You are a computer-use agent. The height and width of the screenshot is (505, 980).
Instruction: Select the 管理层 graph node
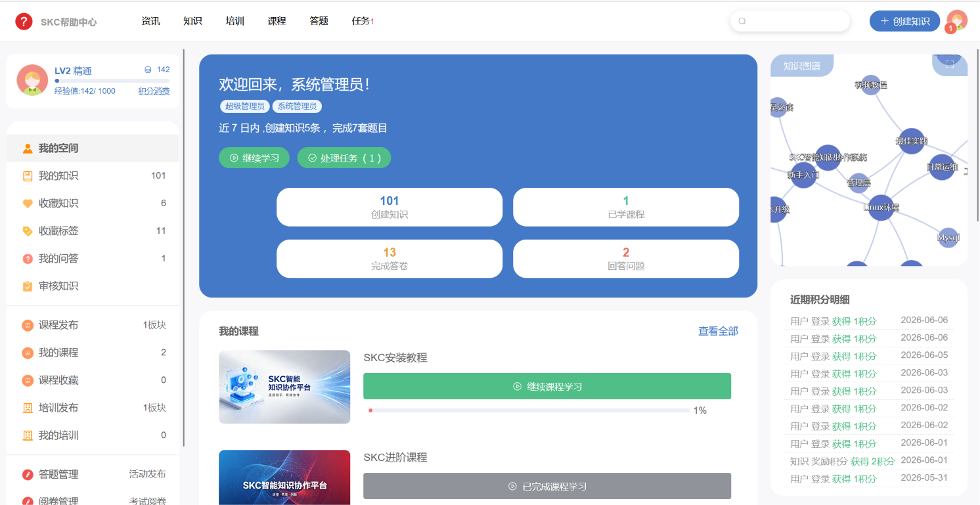tap(858, 183)
